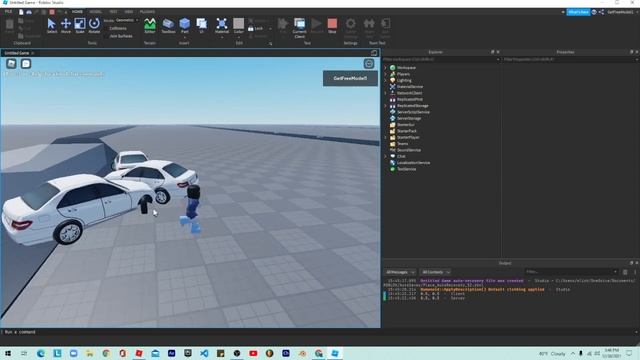Expand the ReplicatedStorage tree node
The image size is (640, 360).
pos(385,106)
